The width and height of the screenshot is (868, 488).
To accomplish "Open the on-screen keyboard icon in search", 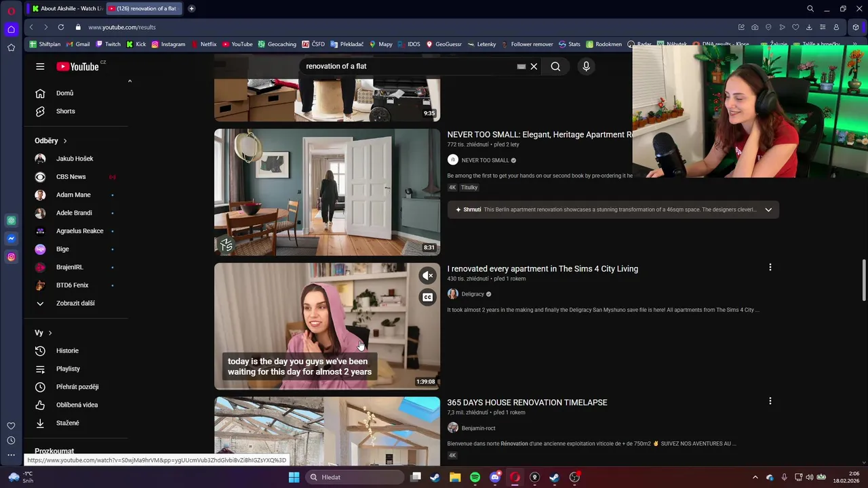I will [521, 66].
